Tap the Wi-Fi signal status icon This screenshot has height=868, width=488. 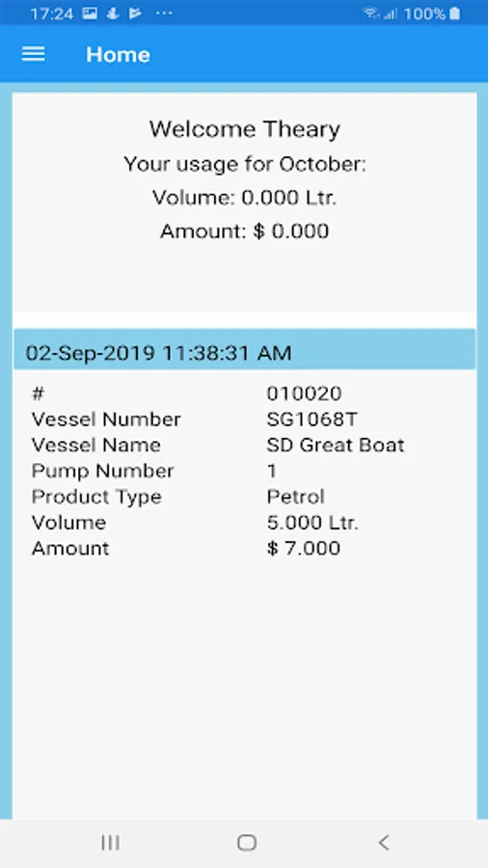[x=371, y=14]
